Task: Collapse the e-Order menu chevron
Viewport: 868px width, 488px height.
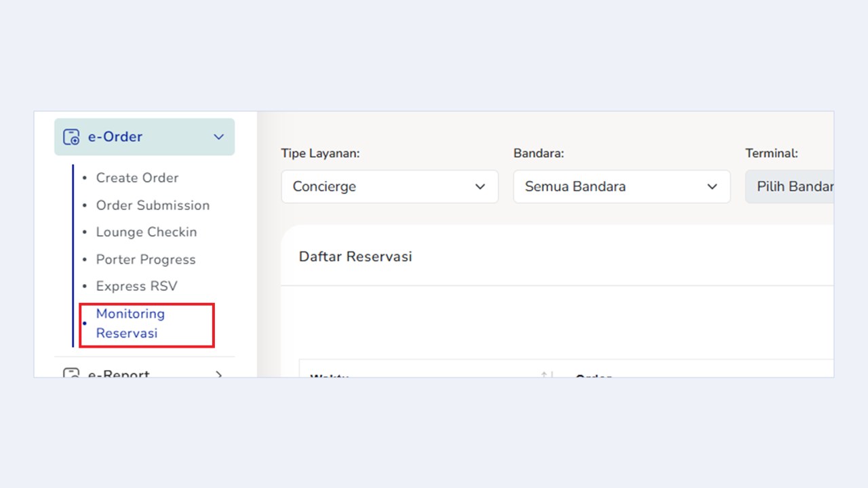Action: click(218, 137)
